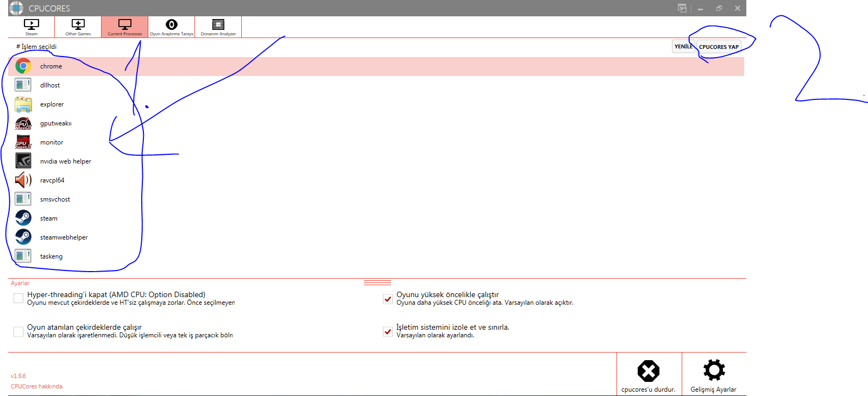Pick the steam process icon

pos(23,218)
